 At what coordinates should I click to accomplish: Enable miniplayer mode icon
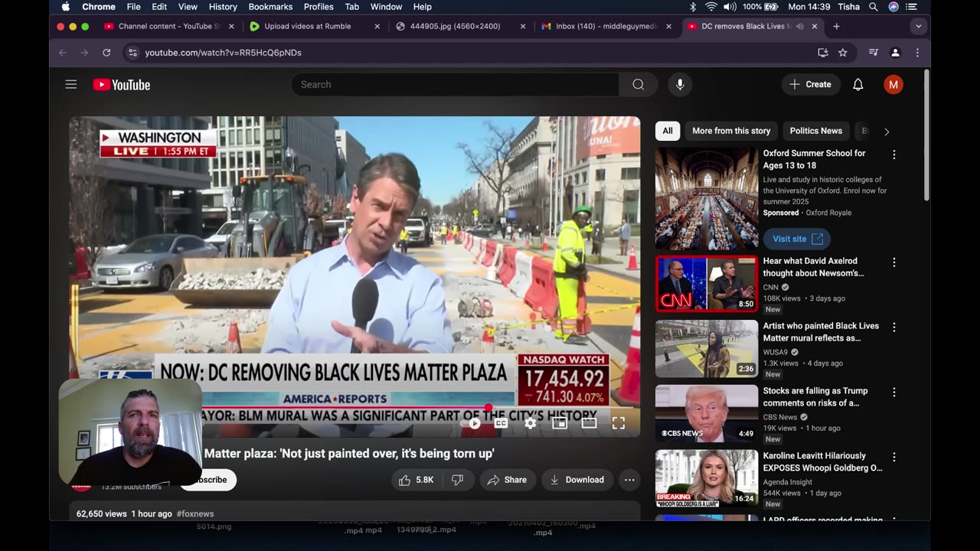560,422
